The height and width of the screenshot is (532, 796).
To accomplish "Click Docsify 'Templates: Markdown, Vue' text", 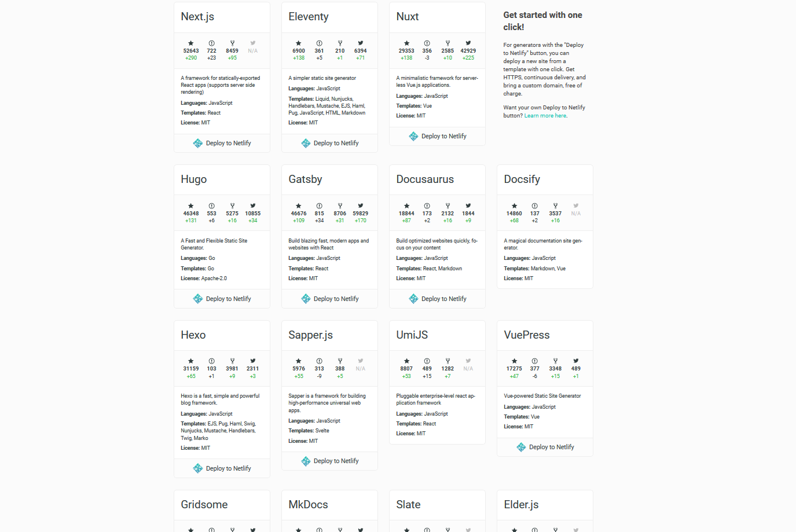I will (535, 269).
